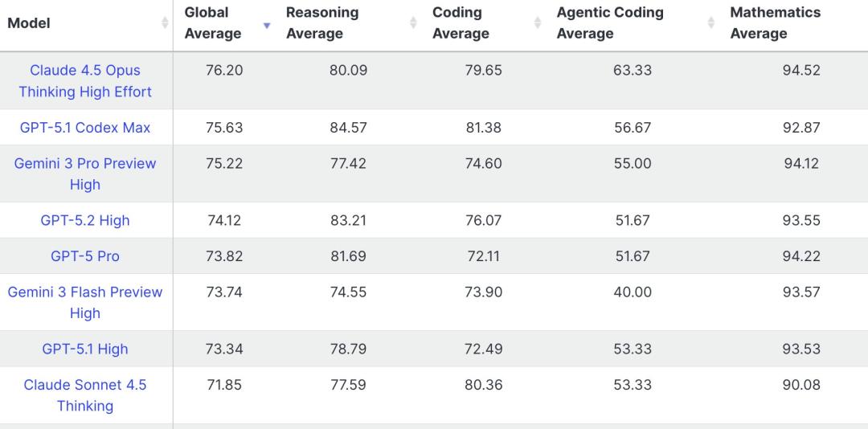Open the GPT-5.1 Codex Max model link
The width and height of the screenshot is (868, 429).
pos(85,128)
